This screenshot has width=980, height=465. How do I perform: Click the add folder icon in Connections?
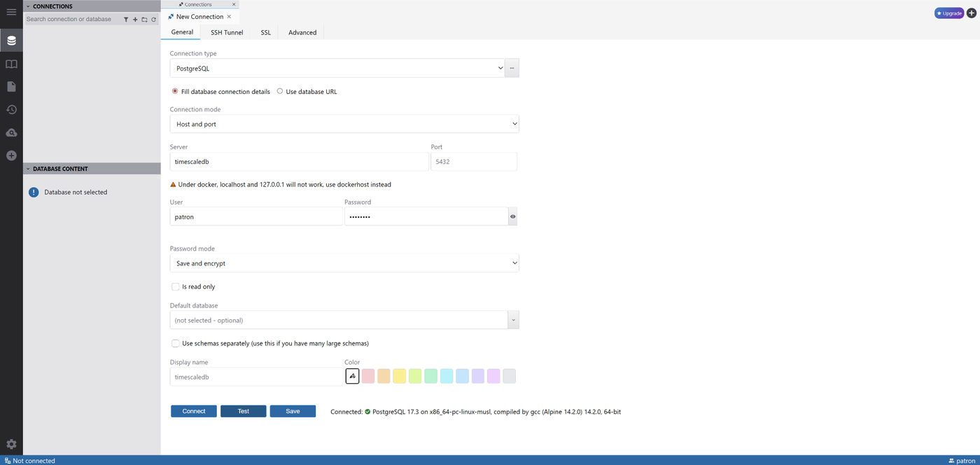pyautogui.click(x=144, y=20)
